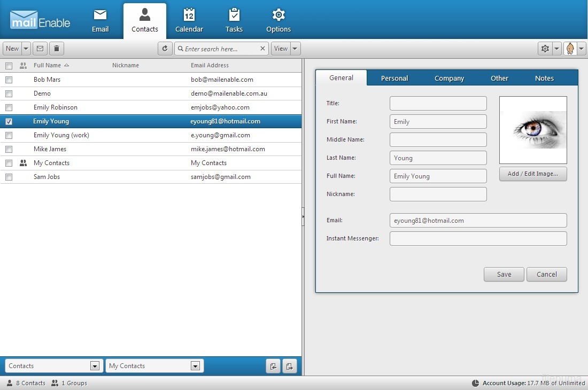Clear the search box with the X icon
This screenshot has width=588, height=390.
tap(262, 49)
